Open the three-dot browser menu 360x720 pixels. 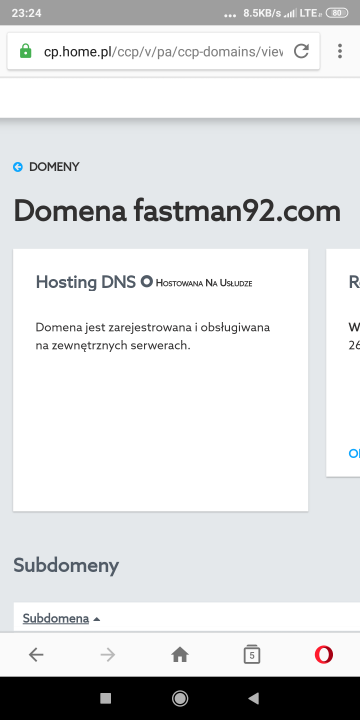340,51
